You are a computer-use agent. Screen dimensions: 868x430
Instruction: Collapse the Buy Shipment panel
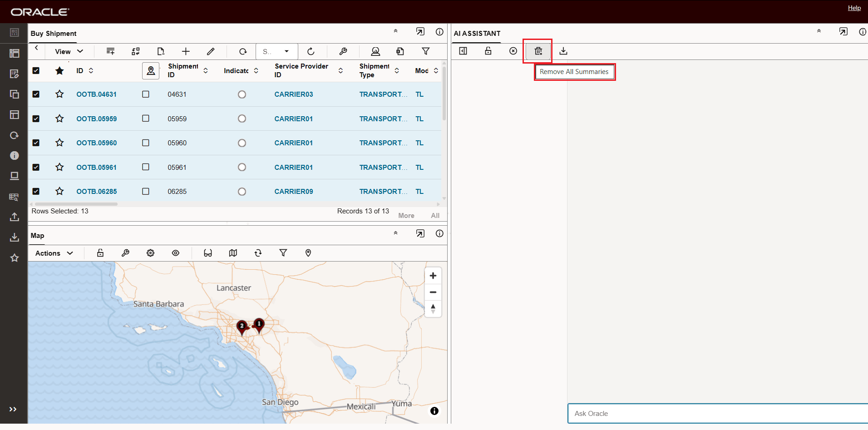pos(395,31)
